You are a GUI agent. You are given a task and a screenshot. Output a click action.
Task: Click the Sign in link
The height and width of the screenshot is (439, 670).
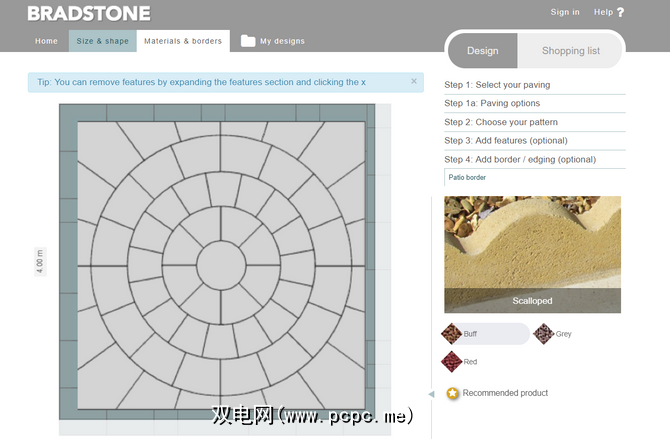pos(565,12)
